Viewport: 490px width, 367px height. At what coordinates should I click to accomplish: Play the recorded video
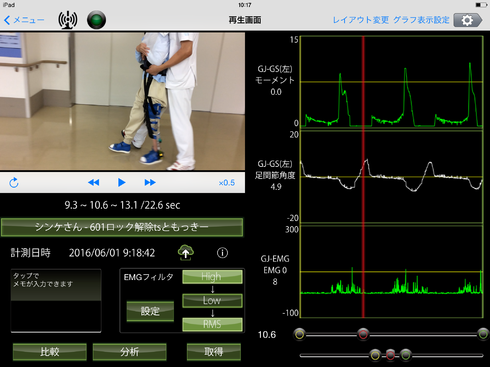122,183
